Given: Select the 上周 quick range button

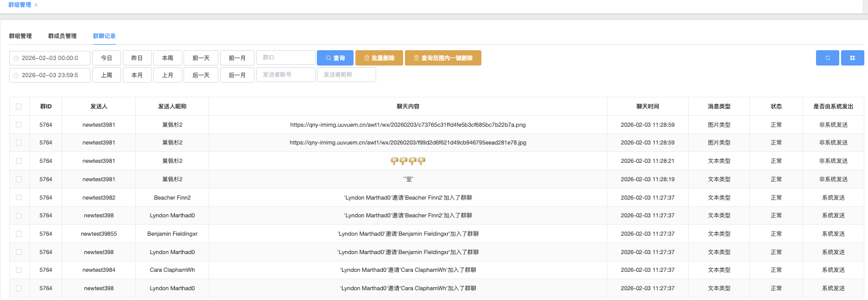Looking at the screenshot, I should tap(106, 75).
